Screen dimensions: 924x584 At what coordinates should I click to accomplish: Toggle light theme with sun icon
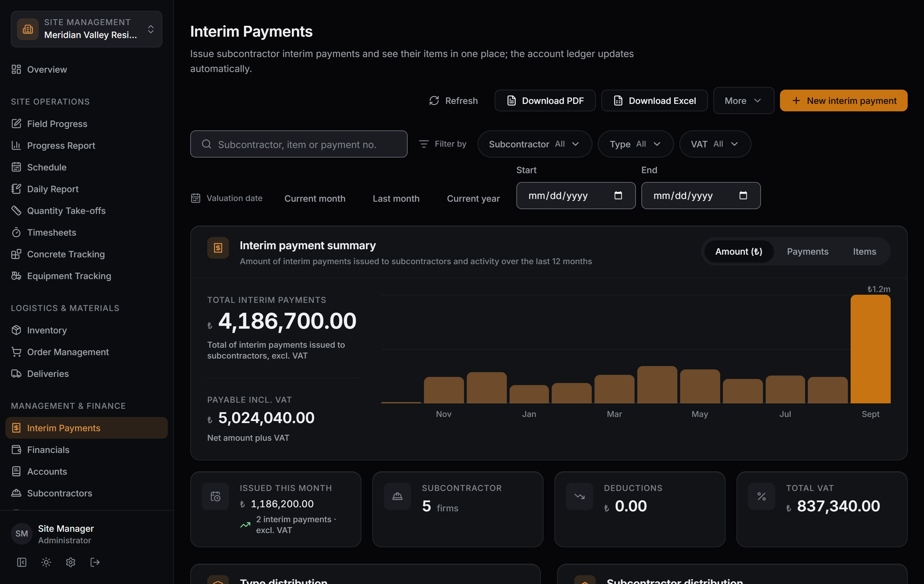point(46,562)
